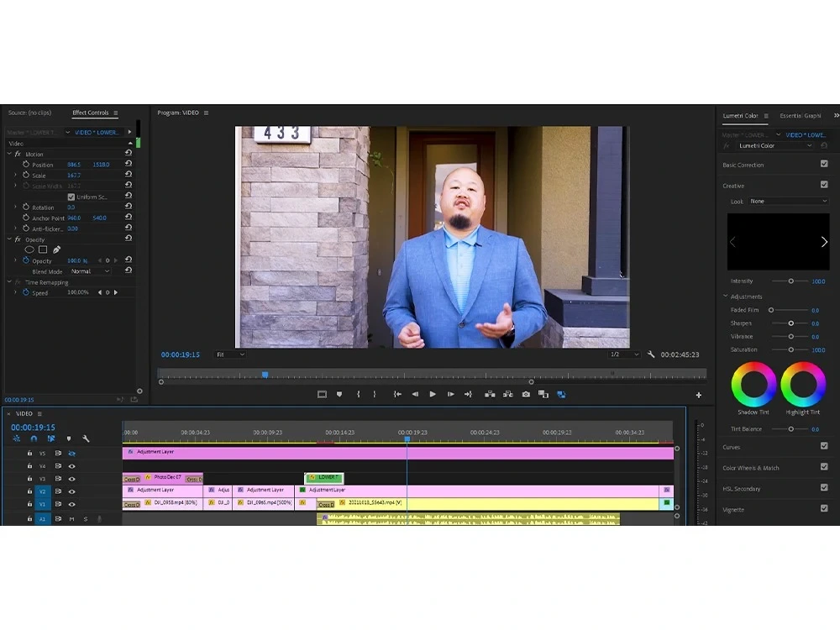Screen dimensions: 840x630
Task: Toggle Position stopwatch animation in Effect Controls
Action: coord(26,164)
